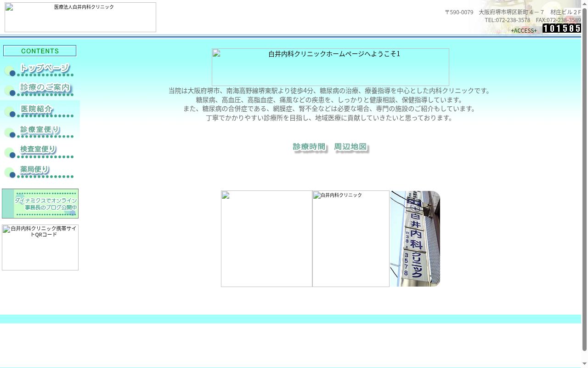The width and height of the screenshot is (588, 368).
Task: Click the TEL:072-238-3578 text
Action: (507, 20)
